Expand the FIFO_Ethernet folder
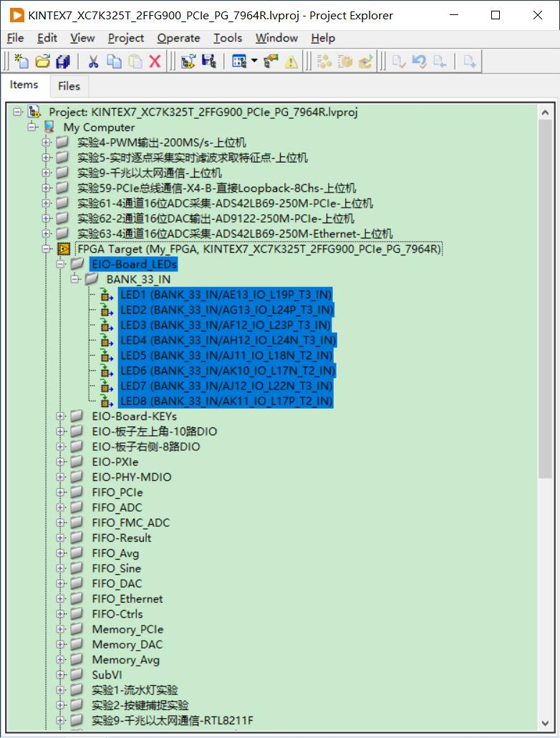Image resolution: width=560 pixels, height=738 pixels. pyautogui.click(x=60, y=598)
